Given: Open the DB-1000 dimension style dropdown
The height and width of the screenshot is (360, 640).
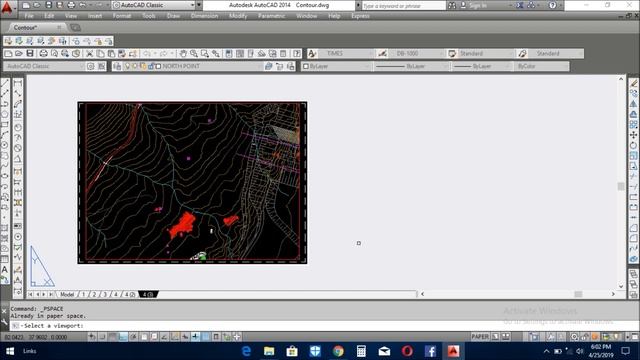Looking at the screenshot, I should tap(416, 53).
